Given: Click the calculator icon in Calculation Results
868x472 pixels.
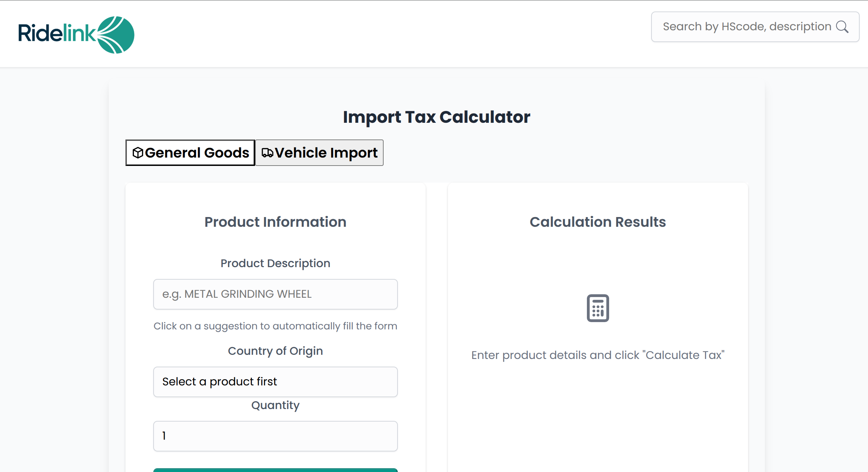Looking at the screenshot, I should click(597, 309).
